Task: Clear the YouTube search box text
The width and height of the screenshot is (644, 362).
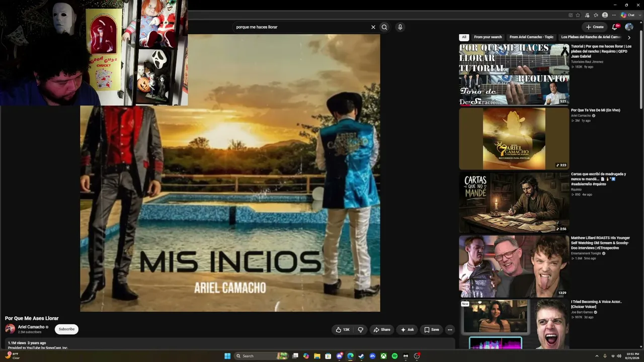Action: click(x=373, y=27)
